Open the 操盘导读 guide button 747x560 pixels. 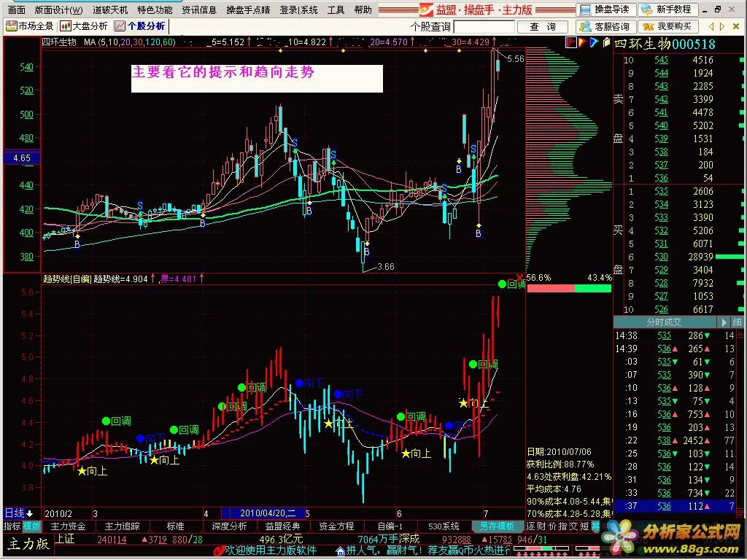(606, 9)
